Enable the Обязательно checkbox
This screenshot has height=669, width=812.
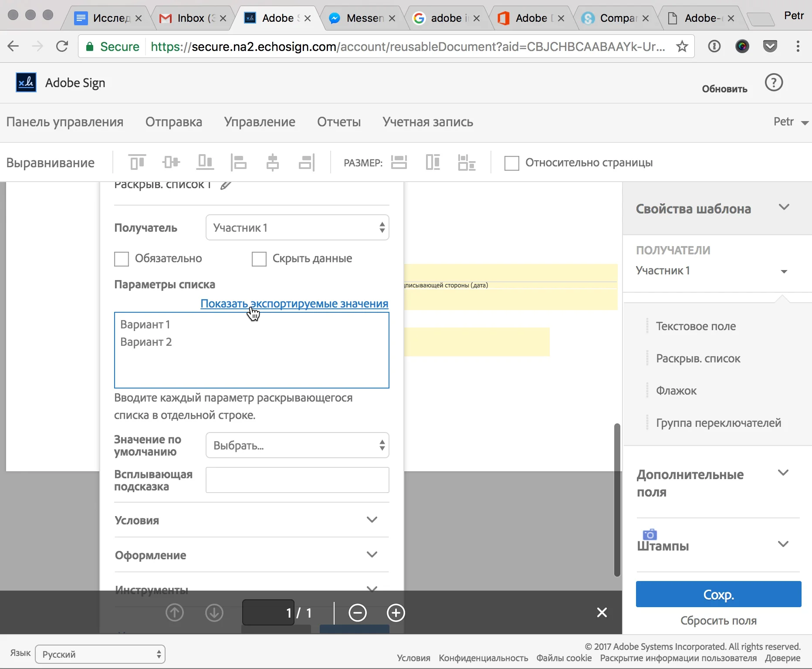click(122, 259)
